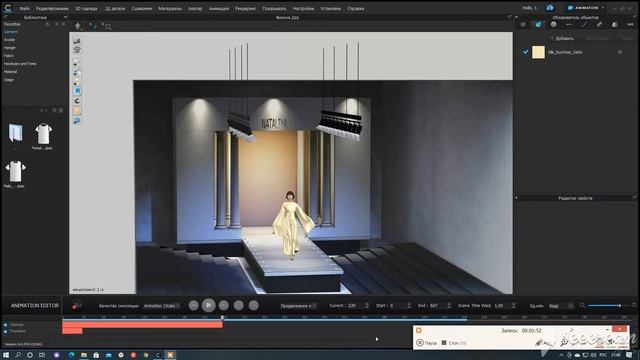The height and width of the screenshot is (360, 640).
Task: Select the zoom magnifier tool in 3D toolbar
Action: coord(108,27)
